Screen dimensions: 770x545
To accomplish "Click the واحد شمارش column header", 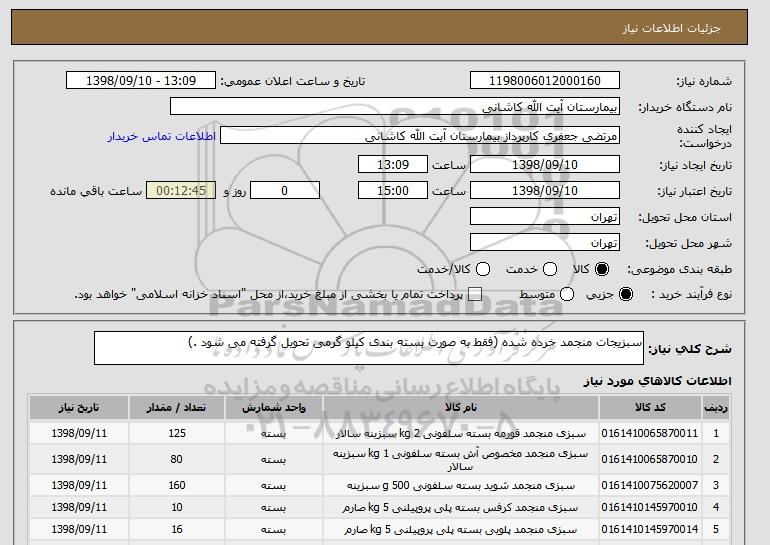I will tap(274, 408).
